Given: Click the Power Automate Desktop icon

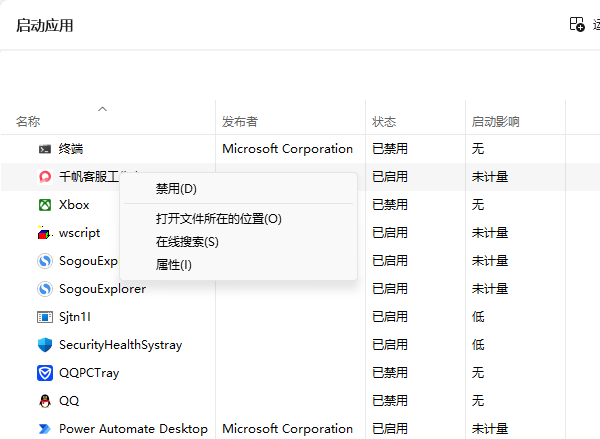Looking at the screenshot, I should pyautogui.click(x=45, y=429).
